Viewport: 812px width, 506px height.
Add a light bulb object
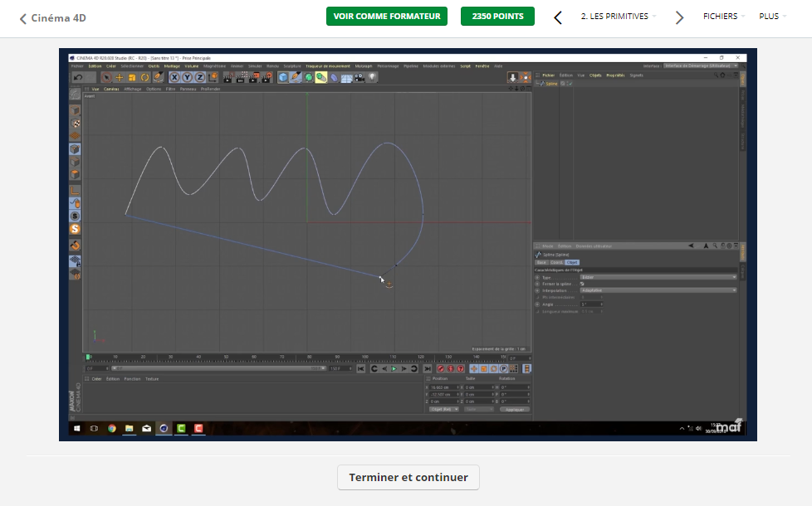tap(372, 78)
